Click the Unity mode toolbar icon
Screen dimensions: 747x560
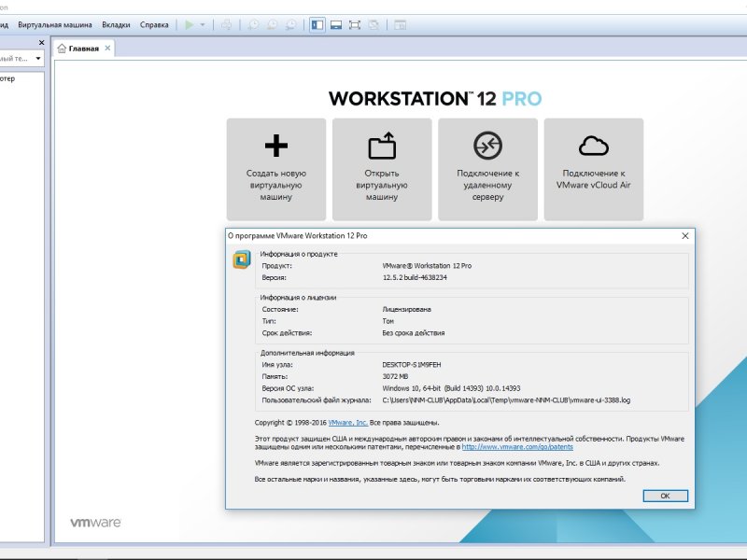tap(373, 25)
